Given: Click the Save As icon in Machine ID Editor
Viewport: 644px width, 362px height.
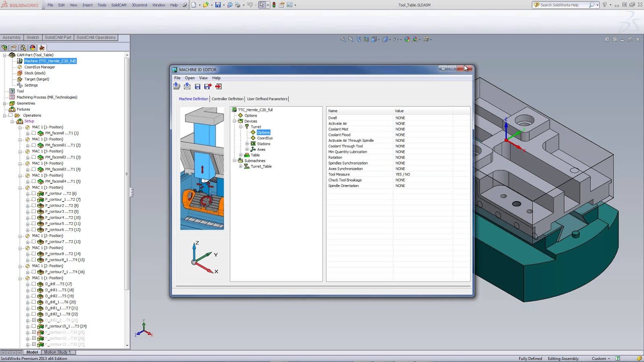Looking at the screenshot, I should (208, 86).
